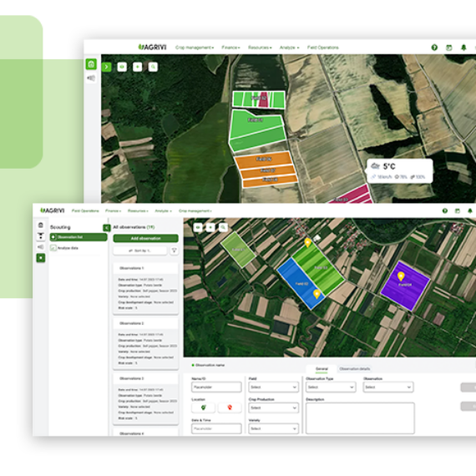Screen dimensions: 476x476
Task: Click the help question mark icon in top window
Action: click(x=434, y=48)
